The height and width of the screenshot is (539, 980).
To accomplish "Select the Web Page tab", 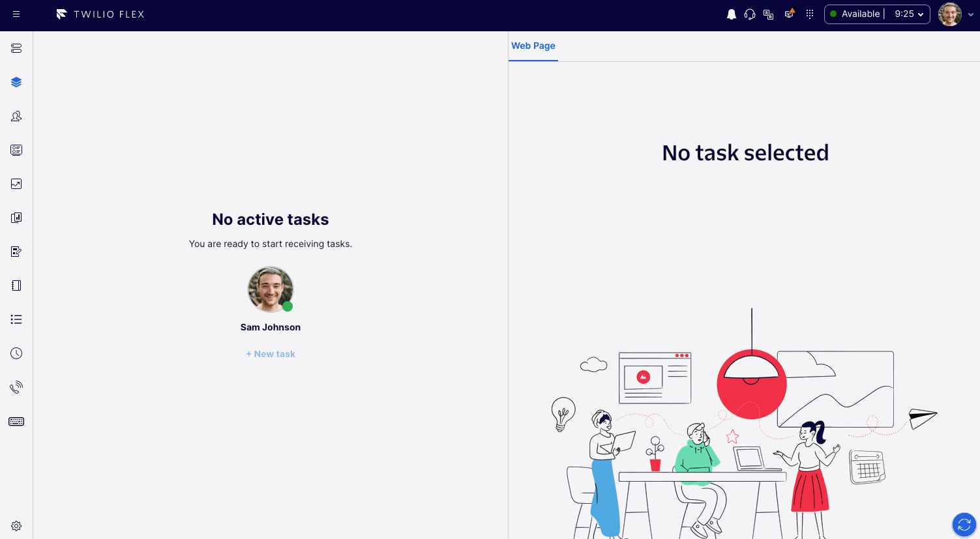I will pyautogui.click(x=533, y=46).
